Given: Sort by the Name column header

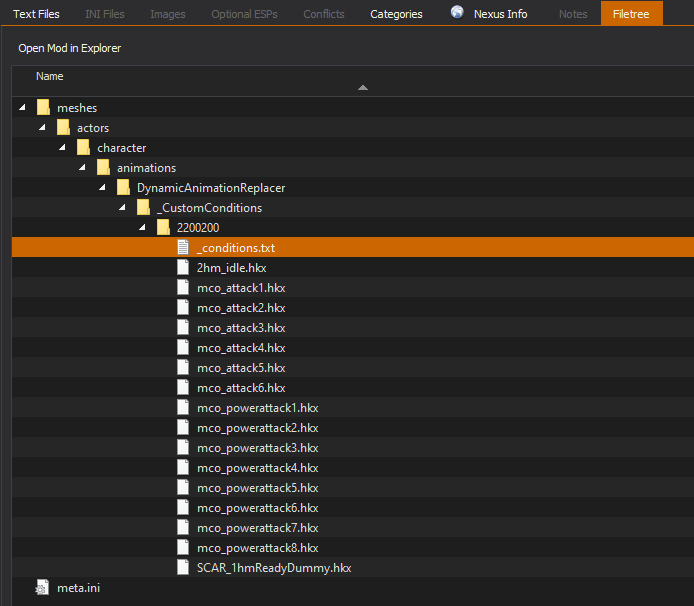Looking at the screenshot, I should [50, 77].
